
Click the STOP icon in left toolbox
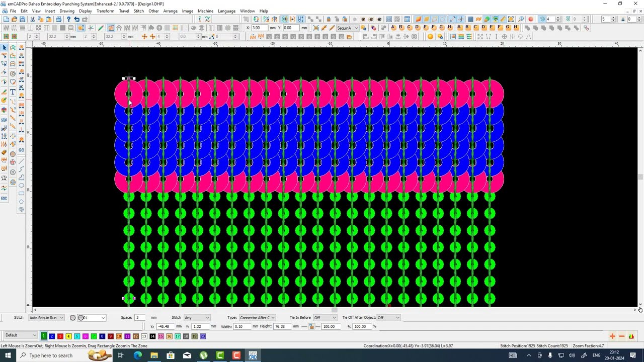point(4,120)
